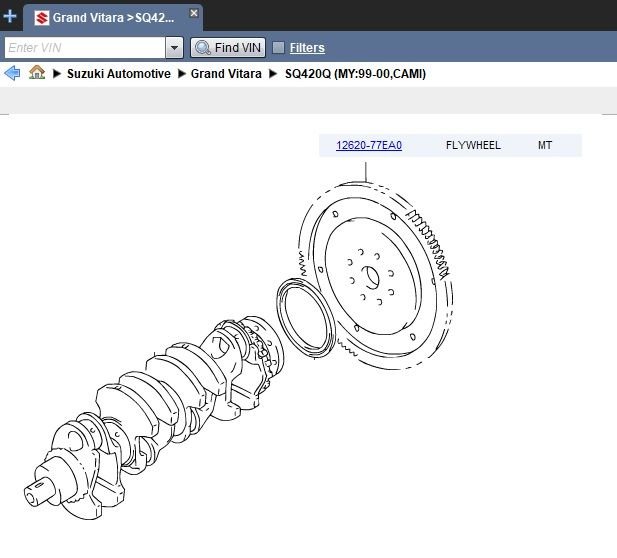Open the Filters link
617x558 pixels.
(307, 48)
